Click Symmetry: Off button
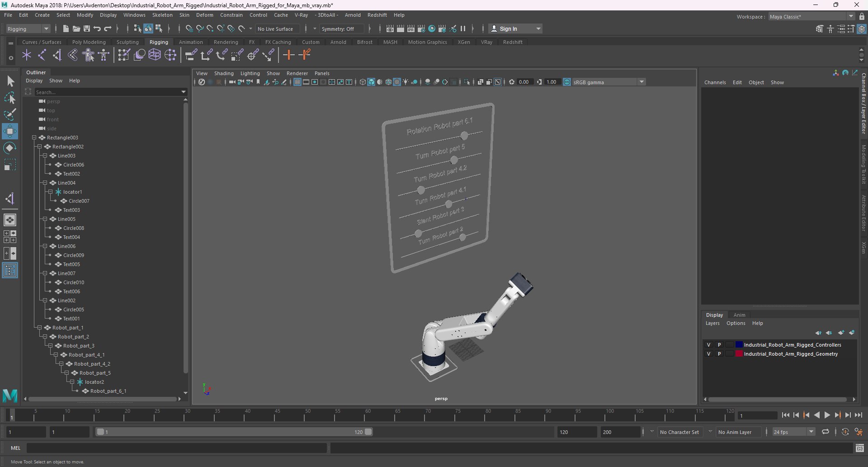This screenshot has height=467, width=868. 341,29
